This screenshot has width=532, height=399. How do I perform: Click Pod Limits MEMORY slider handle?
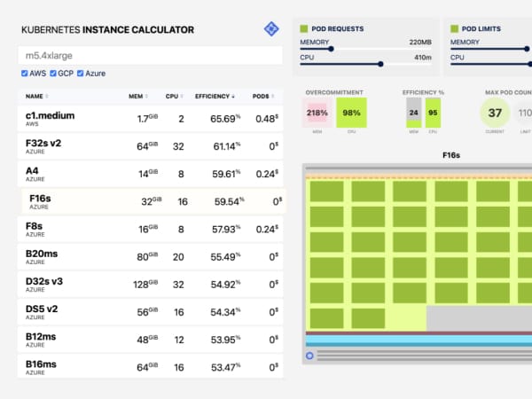527,49
